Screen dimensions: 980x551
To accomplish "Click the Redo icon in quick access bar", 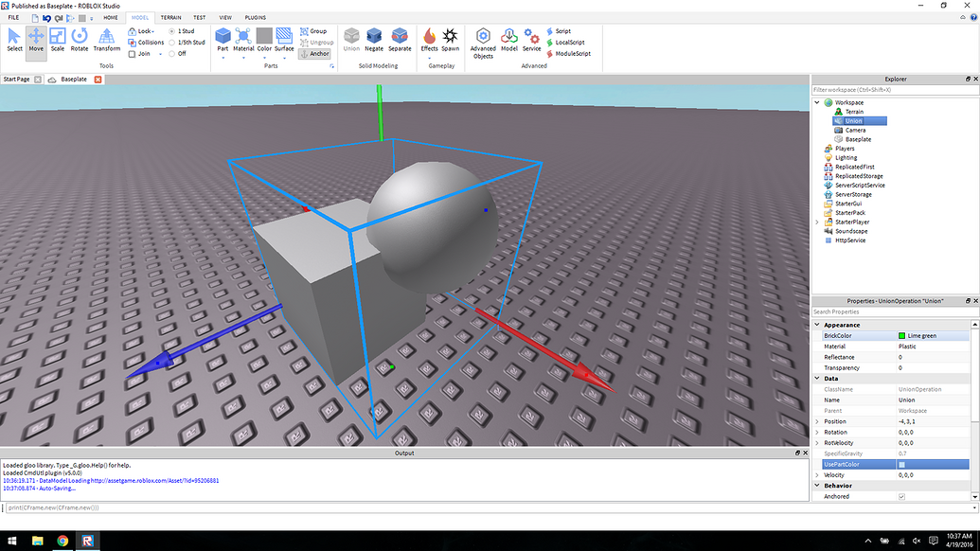I will tap(59, 18).
